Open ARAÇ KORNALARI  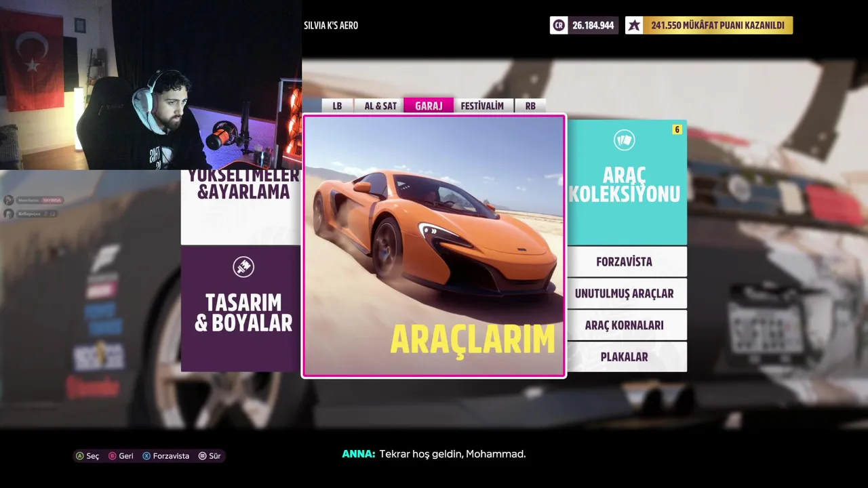627,325
